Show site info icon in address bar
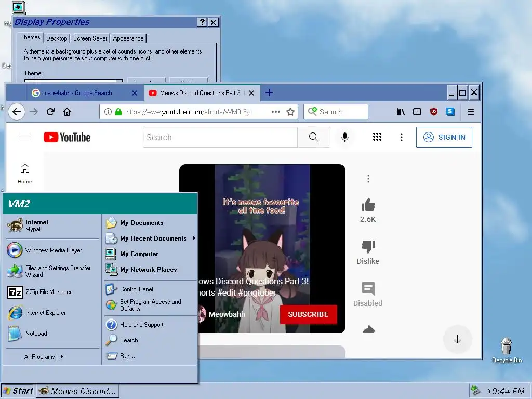The width and height of the screenshot is (532, 399). click(108, 112)
